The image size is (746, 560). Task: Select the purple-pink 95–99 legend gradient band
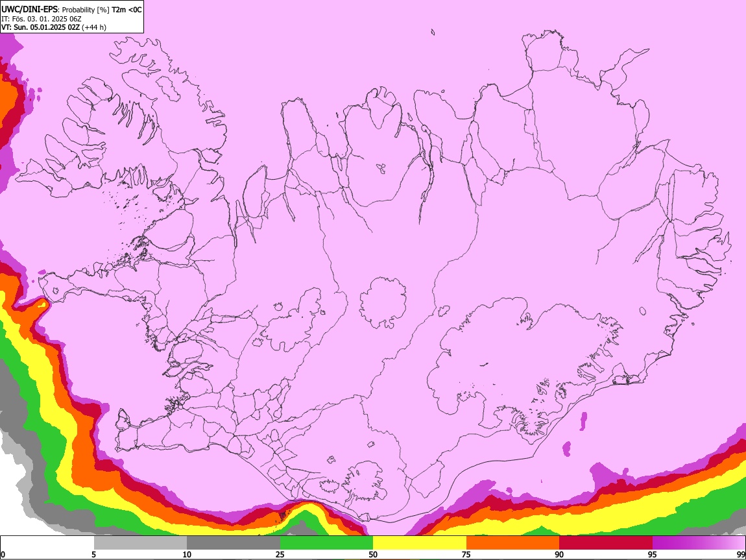click(x=699, y=543)
